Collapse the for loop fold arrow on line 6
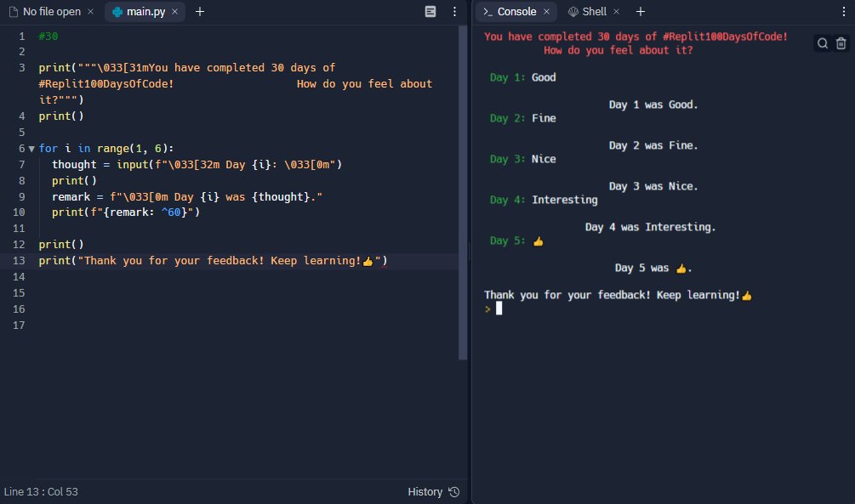 (x=31, y=149)
